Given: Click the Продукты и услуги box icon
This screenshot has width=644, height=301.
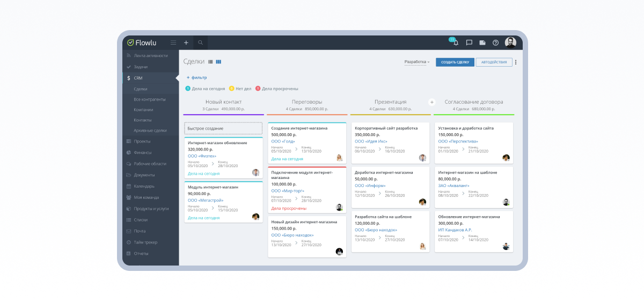Looking at the screenshot, I should tap(128, 209).
